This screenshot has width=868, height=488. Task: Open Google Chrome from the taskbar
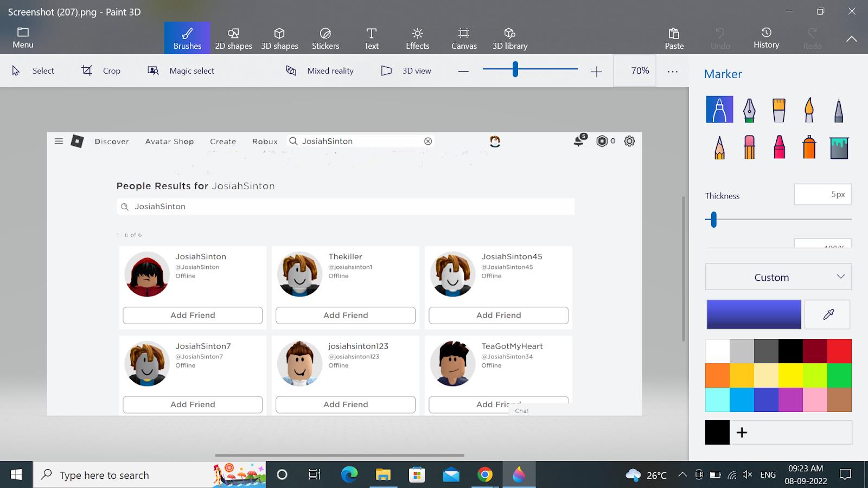(485, 475)
